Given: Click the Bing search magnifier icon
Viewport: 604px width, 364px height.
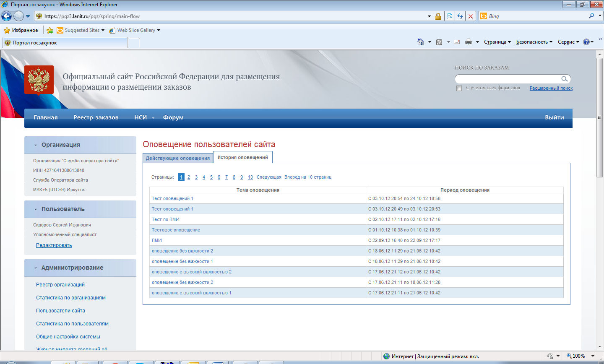Looking at the screenshot, I should (x=592, y=16).
